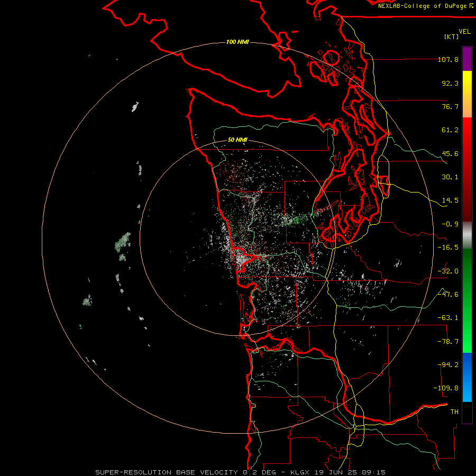Click the yellow segment of the color bar
The width and height of the screenshot is (476, 476).
[467, 94]
